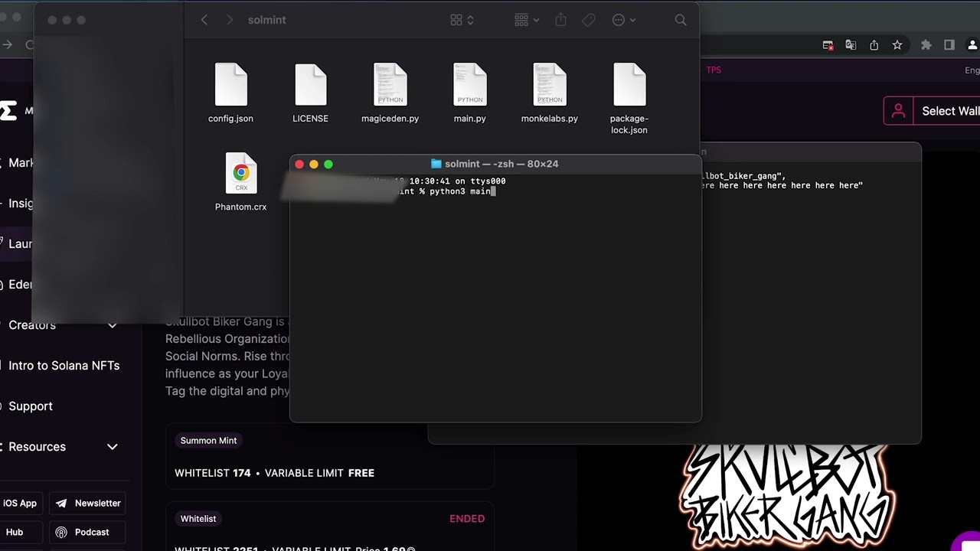The width and height of the screenshot is (980, 551).
Task: Open Chrome translate page icon
Action: click(x=851, y=45)
